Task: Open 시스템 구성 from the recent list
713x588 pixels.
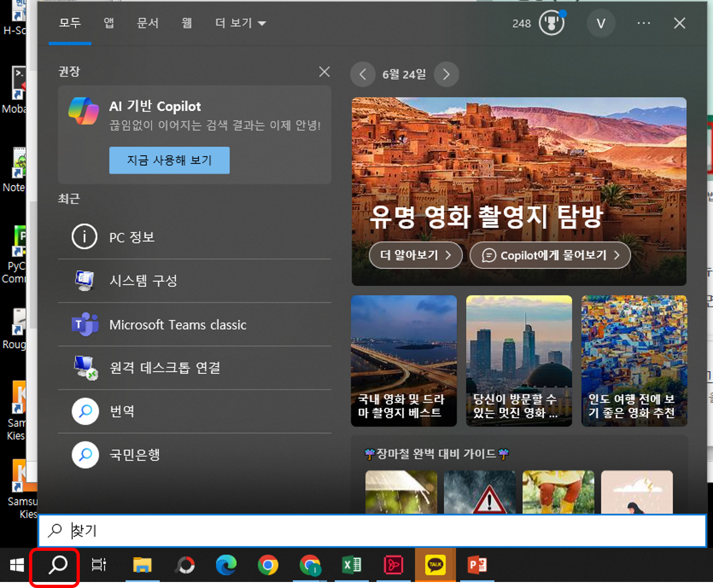Action: pyautogui.click(x=195, y=281)
